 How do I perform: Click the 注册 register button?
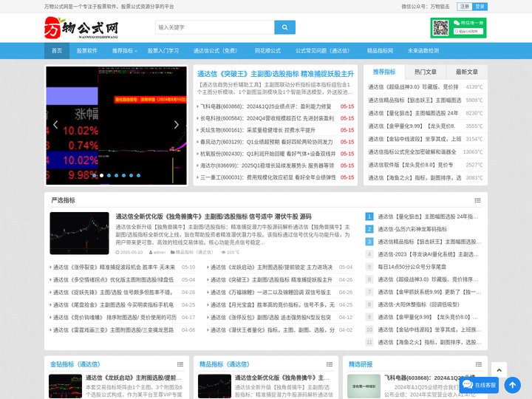tap(465, 7)
